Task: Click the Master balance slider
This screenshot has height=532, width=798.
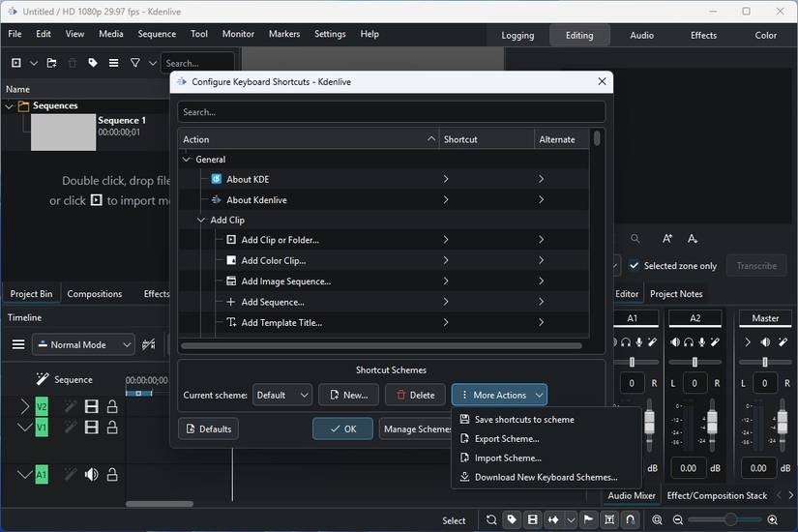Action: pyautogui.click(x=765, y=362)
